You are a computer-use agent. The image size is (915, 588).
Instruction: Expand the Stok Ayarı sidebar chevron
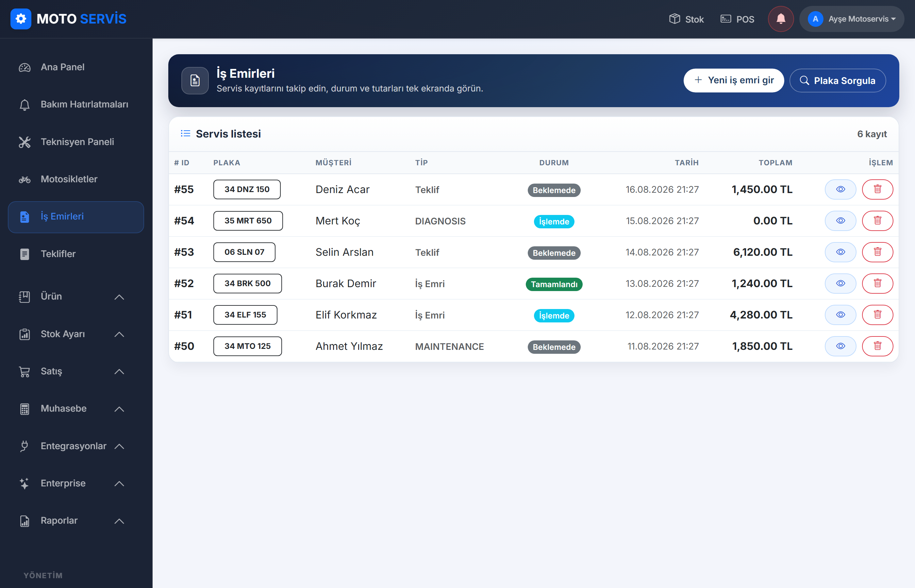click(x=119, y=334)
